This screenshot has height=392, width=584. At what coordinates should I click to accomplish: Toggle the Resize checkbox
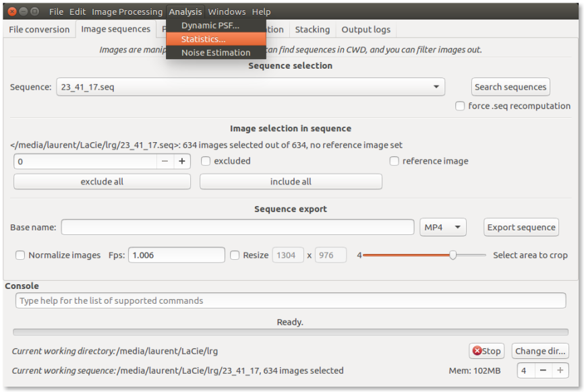[235, 255]
